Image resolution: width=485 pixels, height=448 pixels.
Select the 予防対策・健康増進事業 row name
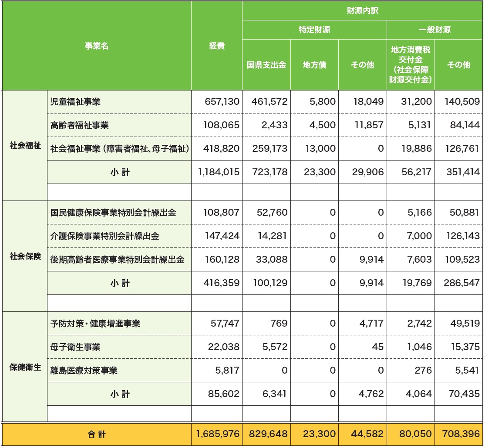click(95, 324)
